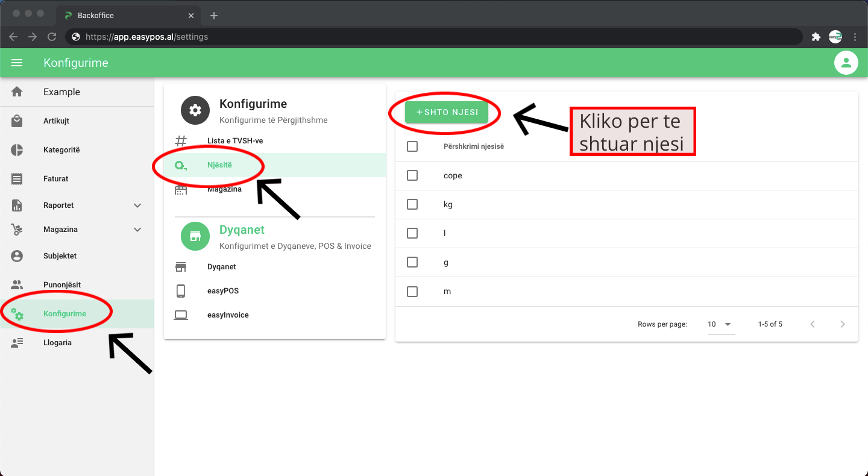Screen dimensions: 868x476
Task: Click the easyPOS phone icon
Action: (181, 291)
